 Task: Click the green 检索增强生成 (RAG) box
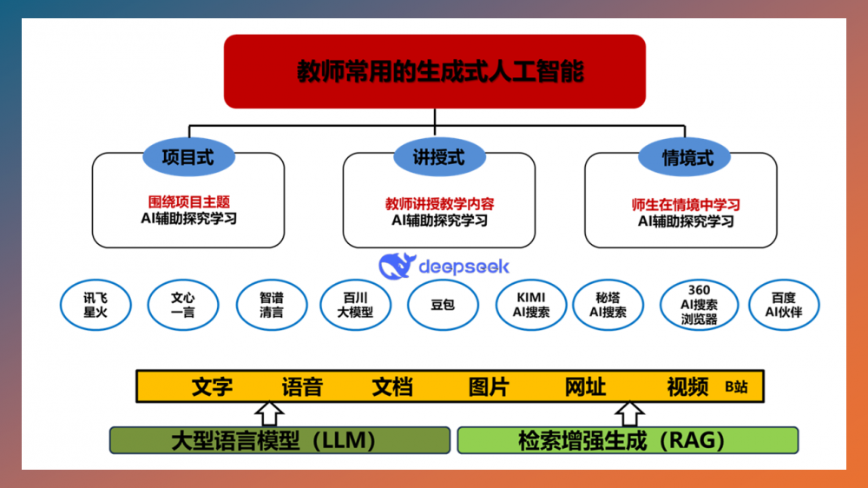click(627, 440)
